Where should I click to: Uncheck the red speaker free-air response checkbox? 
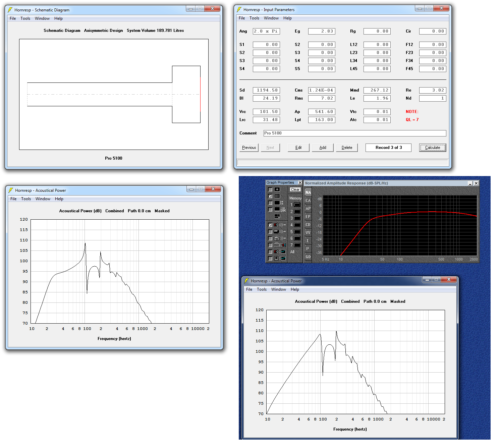pyautogui.click(x=270, y=225)
